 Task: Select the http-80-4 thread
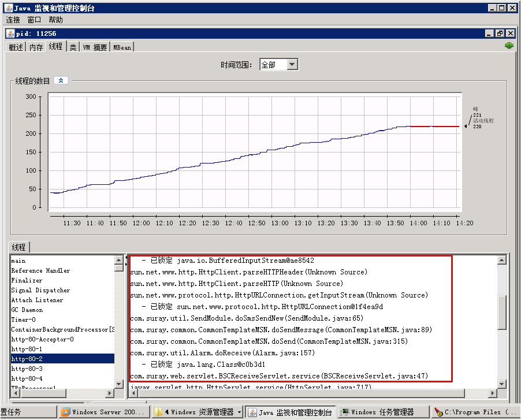(62, 378)
